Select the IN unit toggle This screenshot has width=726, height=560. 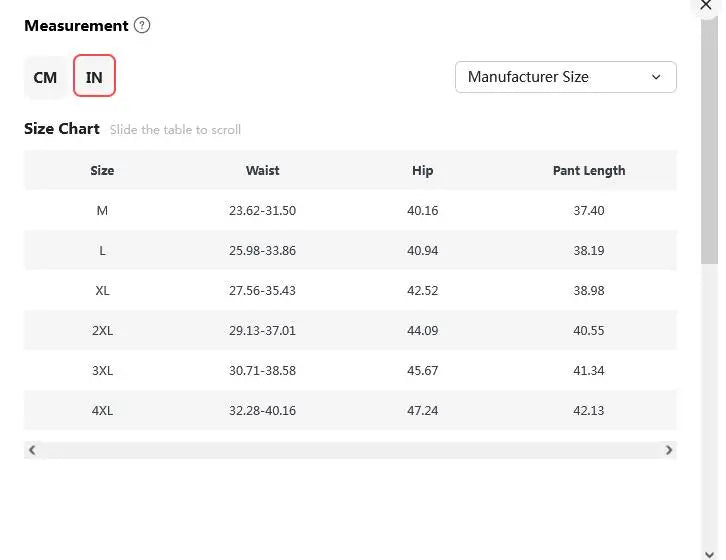(94, 77)
